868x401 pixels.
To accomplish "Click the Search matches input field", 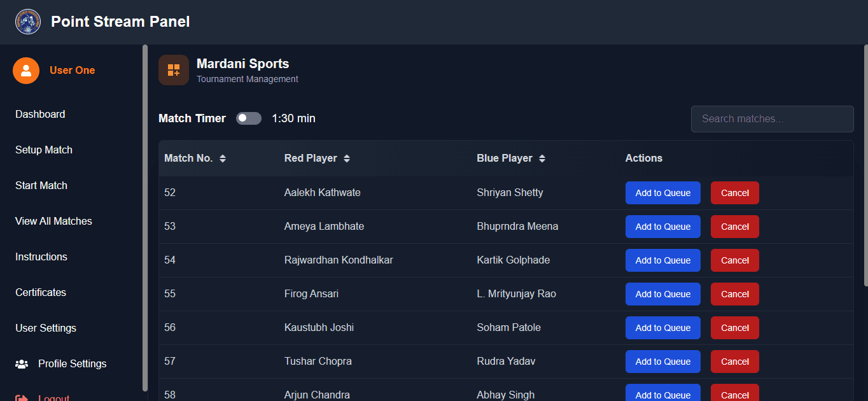I will click(773, 119).
